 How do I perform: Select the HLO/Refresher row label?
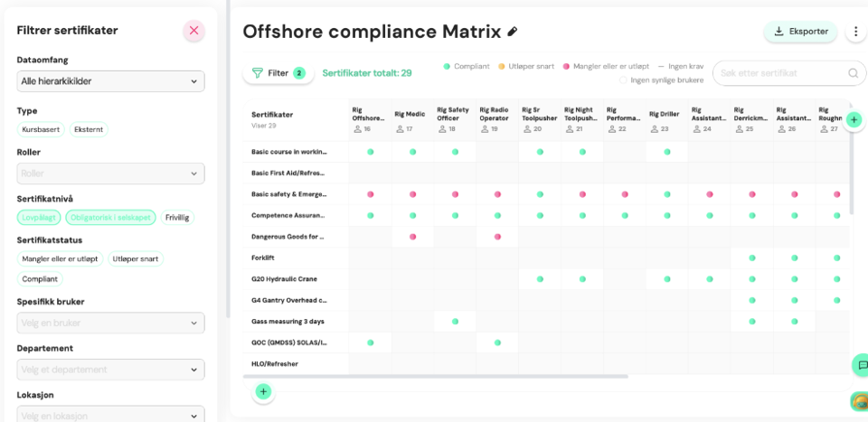(x=275, y=364)
